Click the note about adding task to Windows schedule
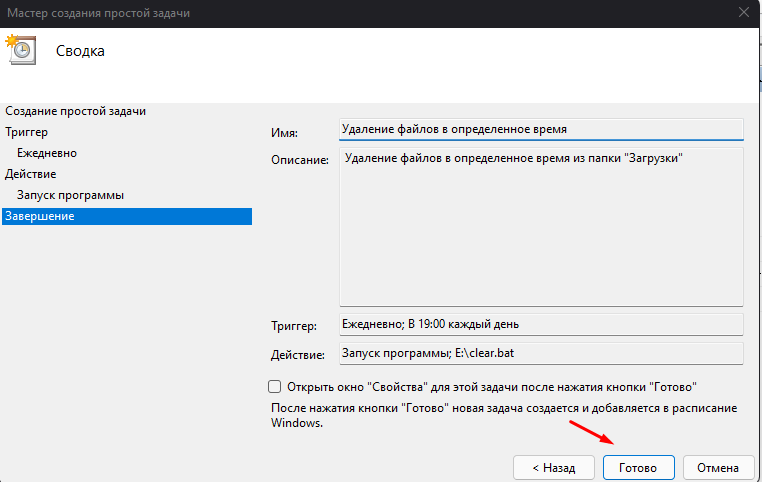Viewport: 762px width, 482px height. coord(504,415)
